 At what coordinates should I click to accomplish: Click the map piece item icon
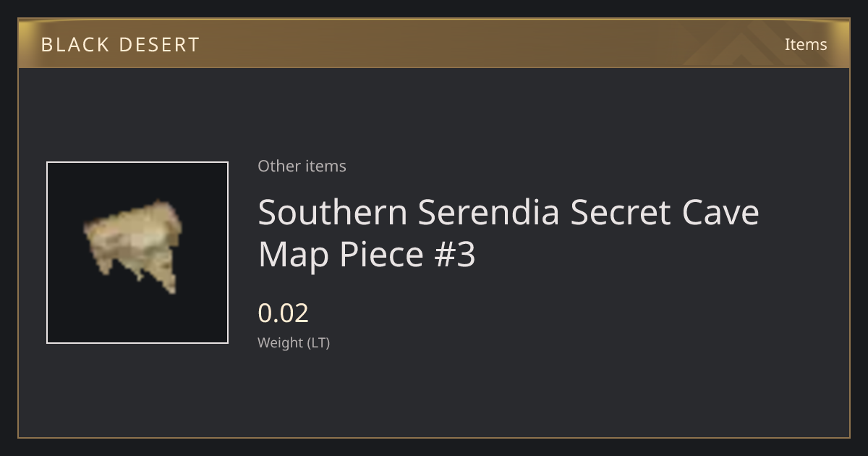pyautogui.click(x=134, y=247)
